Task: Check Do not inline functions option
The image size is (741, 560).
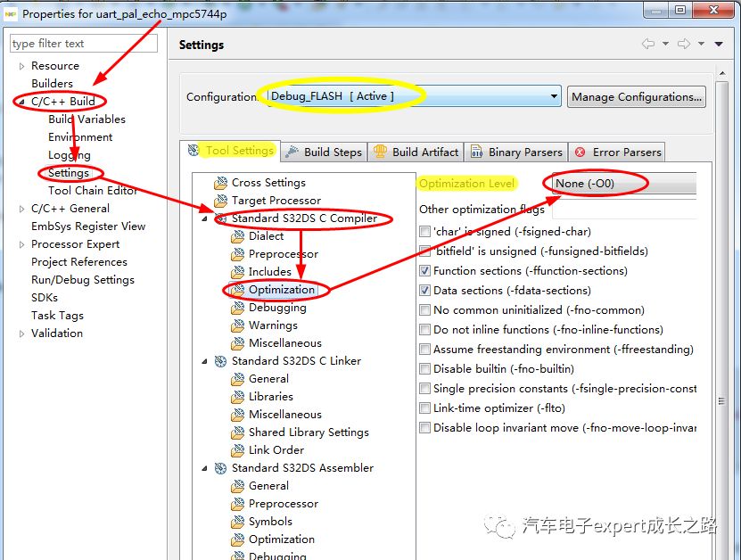Action: click(x=424, y=329)
